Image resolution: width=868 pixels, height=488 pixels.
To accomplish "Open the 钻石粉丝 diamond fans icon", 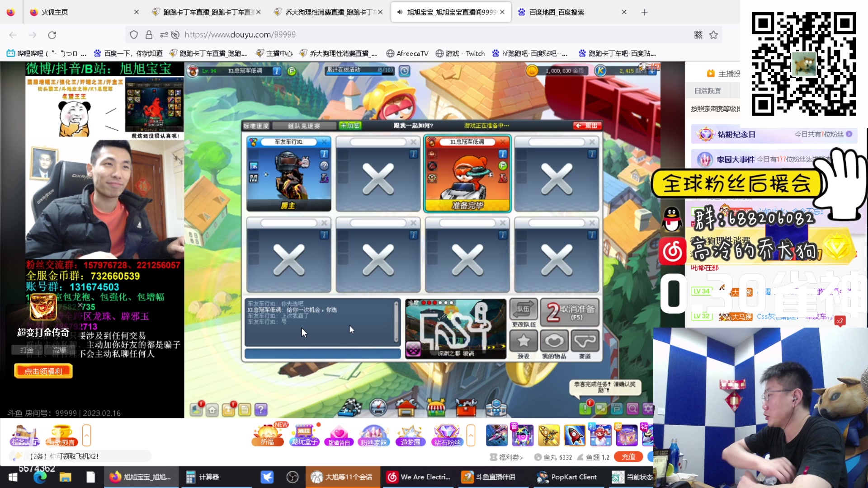I will pyautogui.click(x=447, y=435).
